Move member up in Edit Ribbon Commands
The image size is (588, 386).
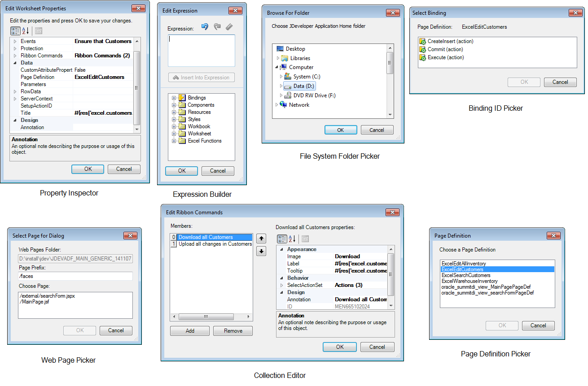click(261, 239)
